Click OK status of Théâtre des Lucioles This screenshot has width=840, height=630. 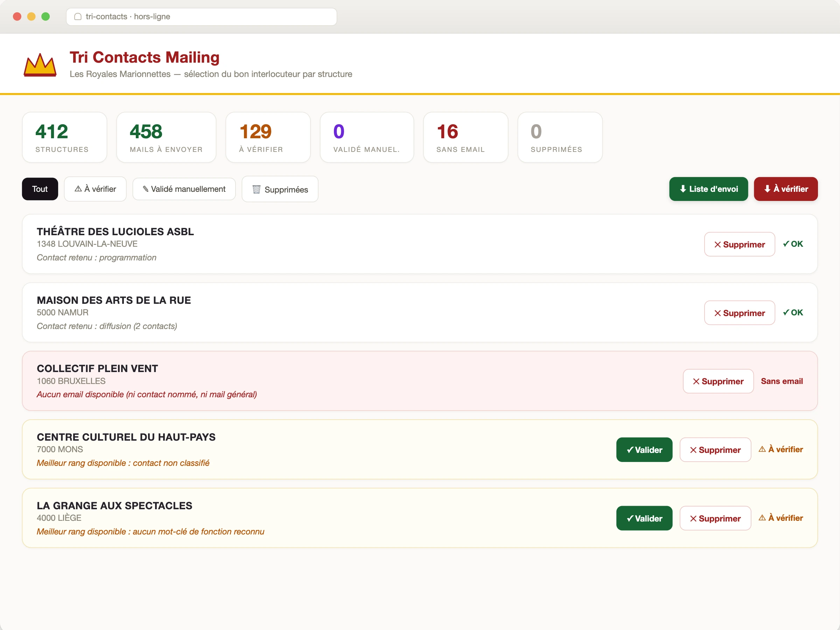793,244
